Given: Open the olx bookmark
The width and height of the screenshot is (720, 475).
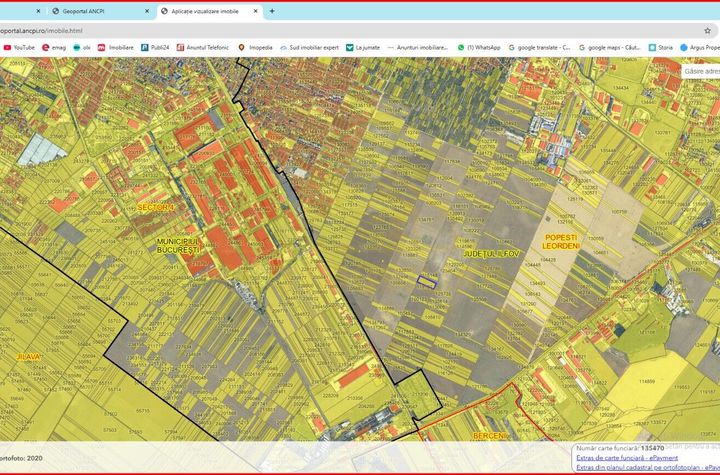Looking at the screenshot, I should 81,47.
